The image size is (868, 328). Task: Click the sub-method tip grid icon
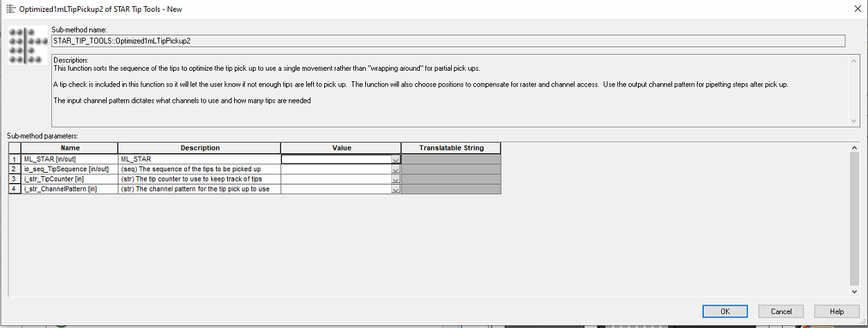(x=28, y=46)
